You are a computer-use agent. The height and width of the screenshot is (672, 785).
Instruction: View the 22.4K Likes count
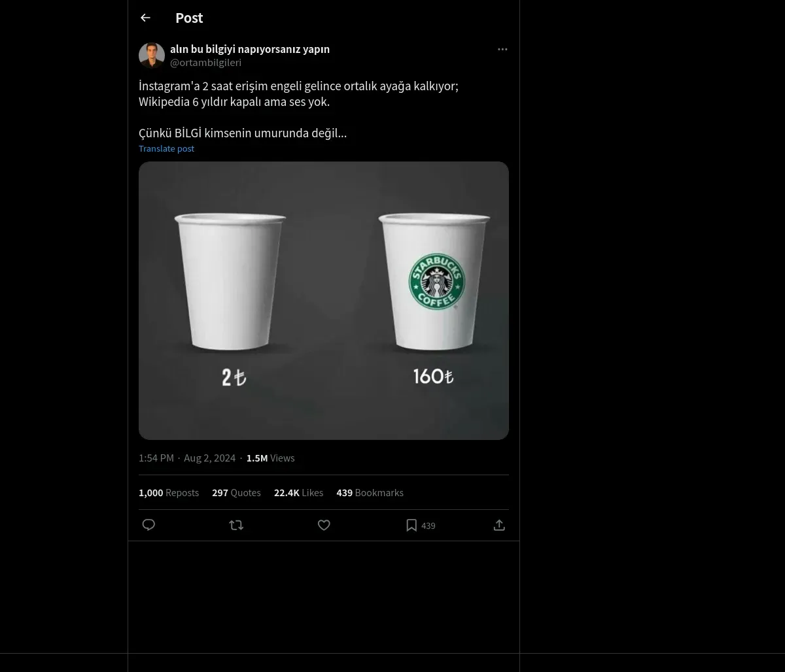[x=298, y=493]
